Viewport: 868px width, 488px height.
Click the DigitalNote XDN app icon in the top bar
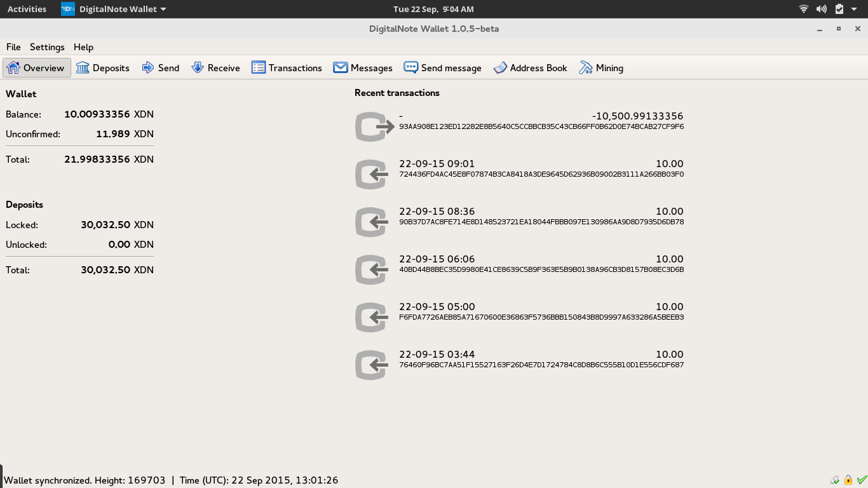tap(68, 9)
